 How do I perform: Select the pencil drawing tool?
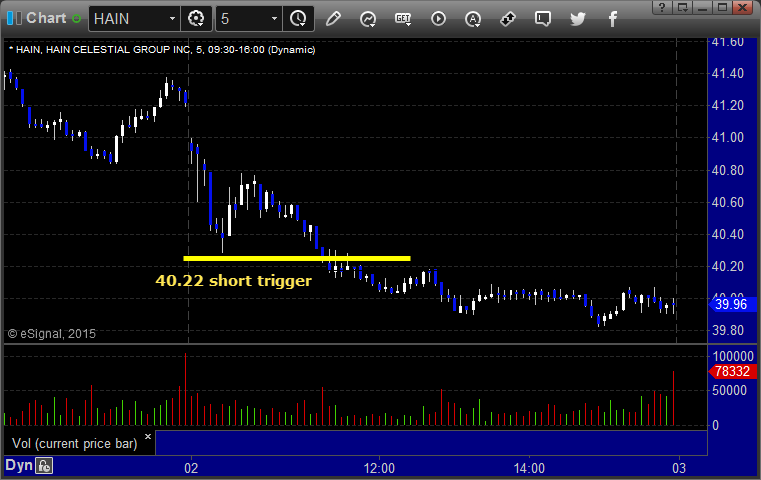pos(333,19)
